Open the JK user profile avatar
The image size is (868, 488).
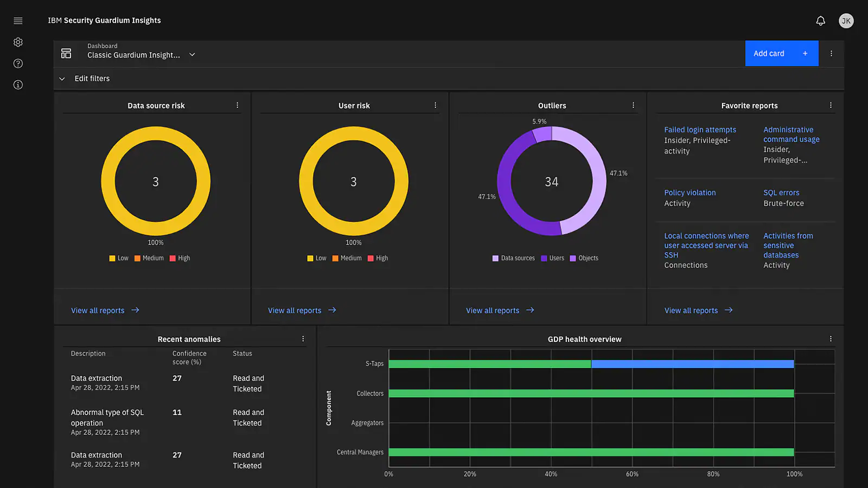pyautogui.click(x=846, y=21)
